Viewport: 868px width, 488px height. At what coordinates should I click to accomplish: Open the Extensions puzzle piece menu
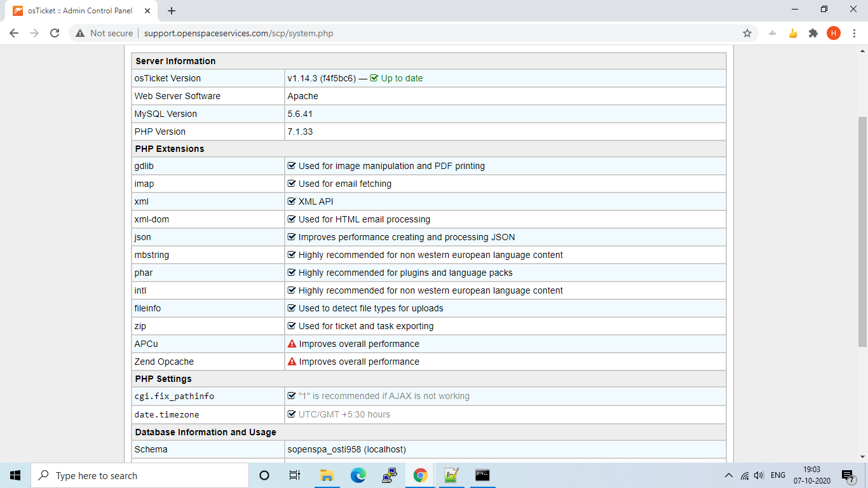[x=813, y=33]
